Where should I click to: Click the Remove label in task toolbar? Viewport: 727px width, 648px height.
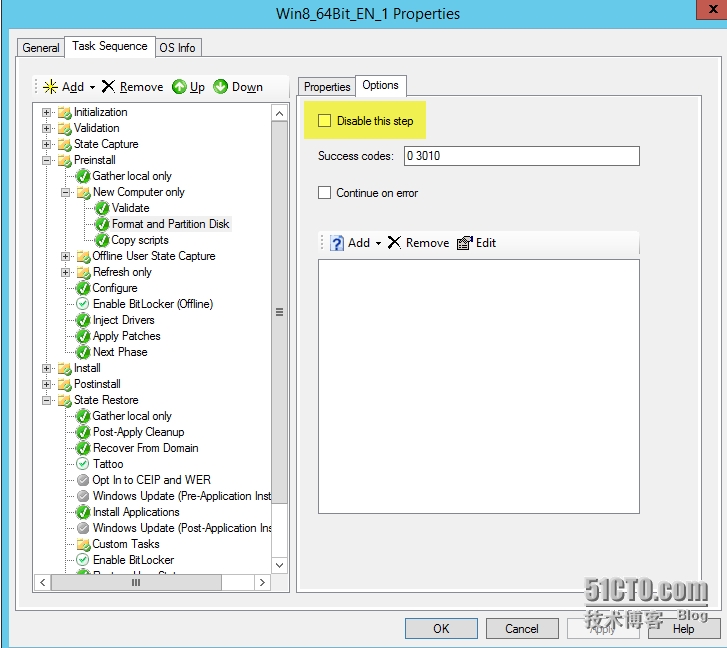[141, 87]
